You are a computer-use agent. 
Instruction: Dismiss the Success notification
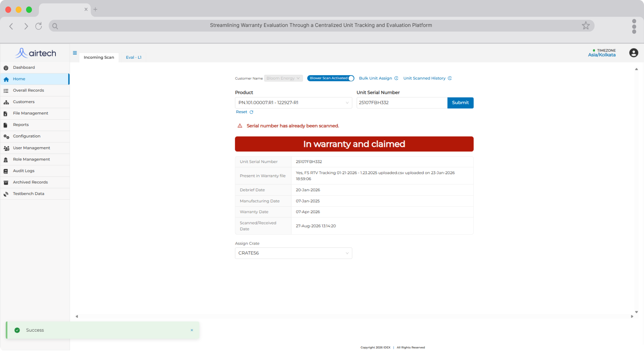192,330
